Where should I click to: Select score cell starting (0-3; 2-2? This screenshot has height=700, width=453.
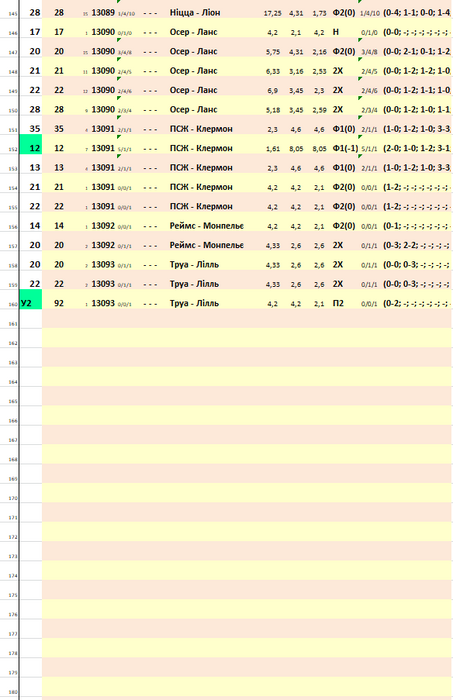click(417, 245)
